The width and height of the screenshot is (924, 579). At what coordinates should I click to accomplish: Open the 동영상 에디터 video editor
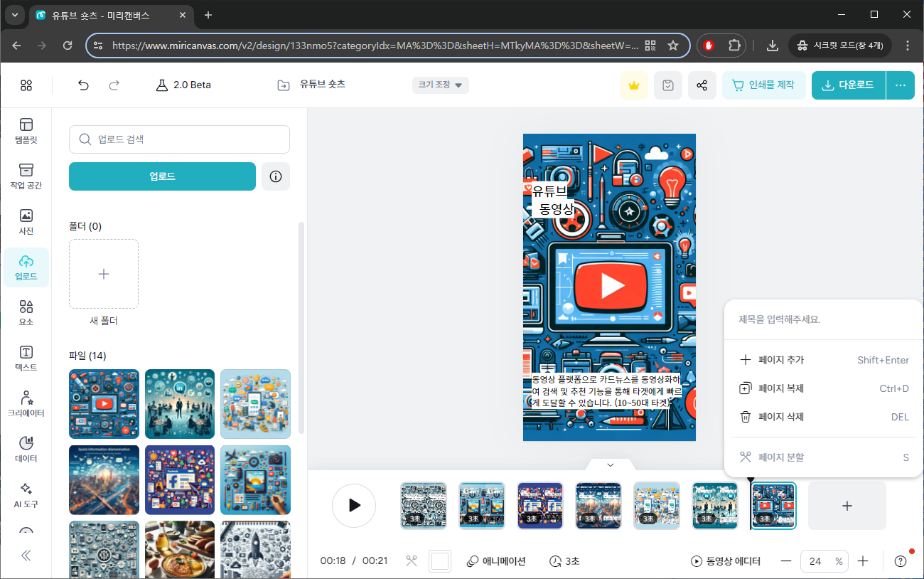726,561
